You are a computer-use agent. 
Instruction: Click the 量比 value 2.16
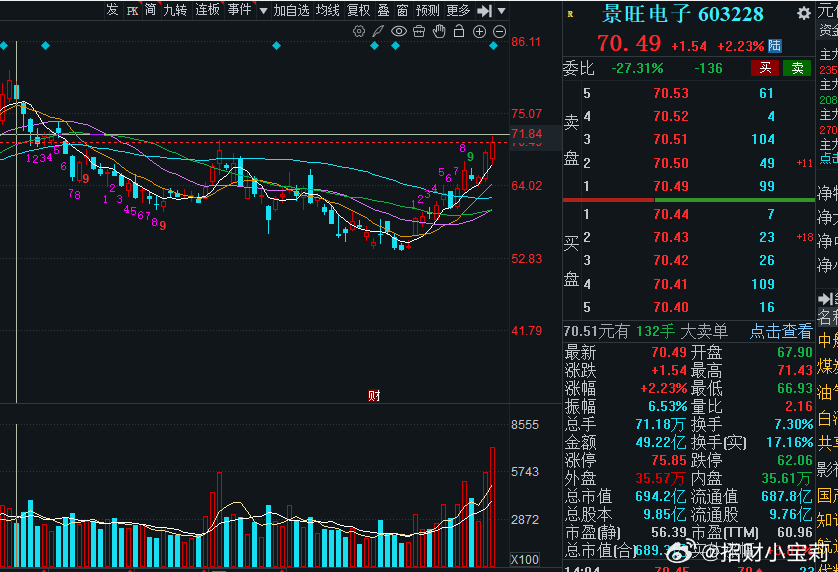point(799,406)
